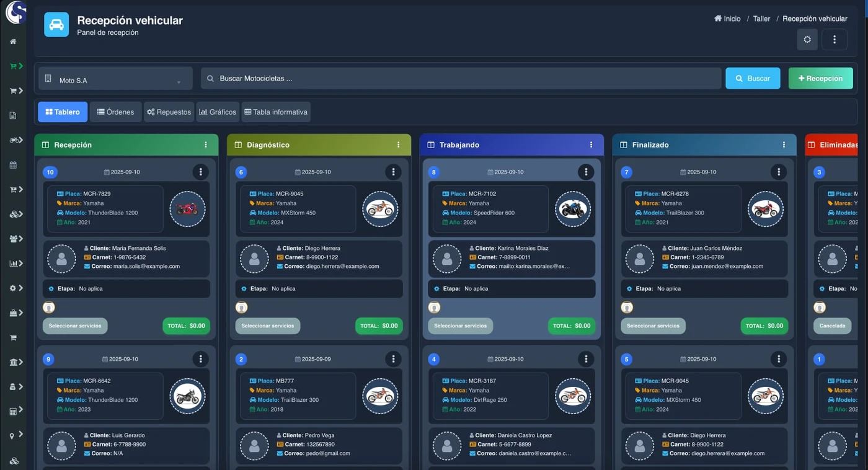Open panel settings via the gear icon
868x470 pixels.
(x=807, y=39)
